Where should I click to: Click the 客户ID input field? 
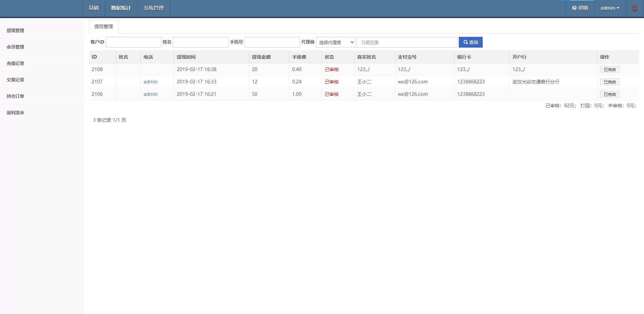coord(133,42)
